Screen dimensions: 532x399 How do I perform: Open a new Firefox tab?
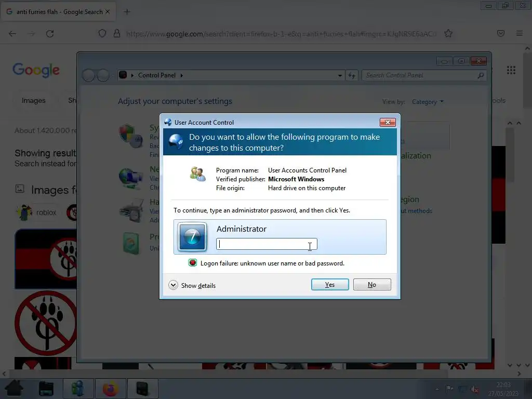127,12
